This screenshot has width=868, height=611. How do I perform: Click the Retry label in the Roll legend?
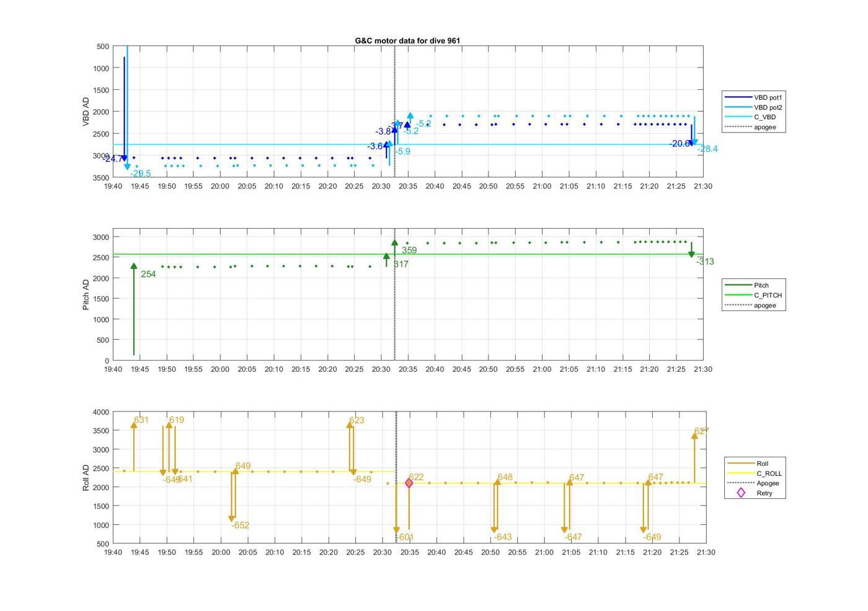(764, 493)
